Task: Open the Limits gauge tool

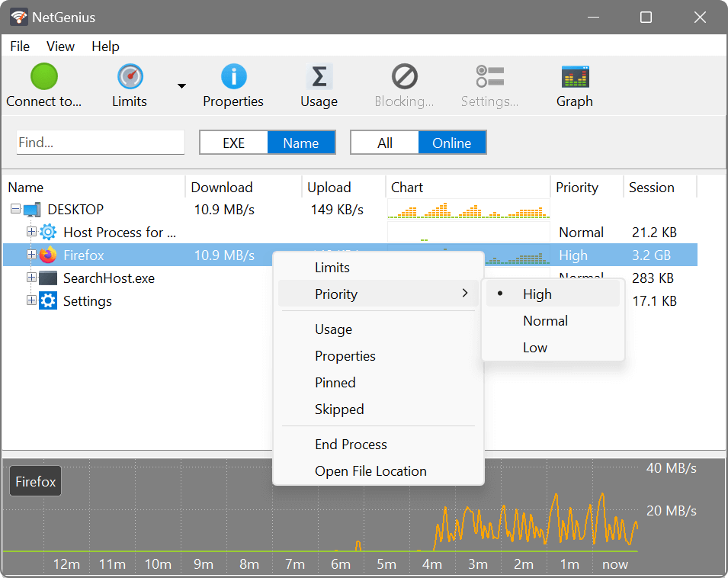Action: [x=130, y=76]
